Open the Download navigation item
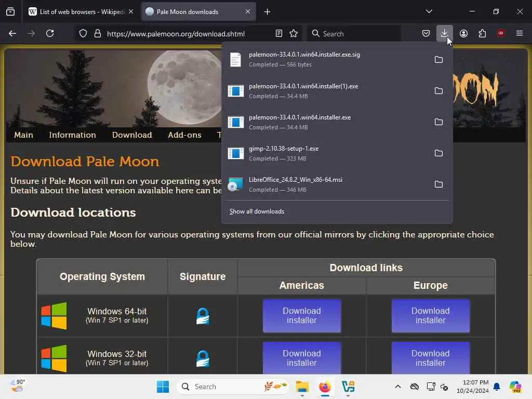532x399 pixels. 132,135
